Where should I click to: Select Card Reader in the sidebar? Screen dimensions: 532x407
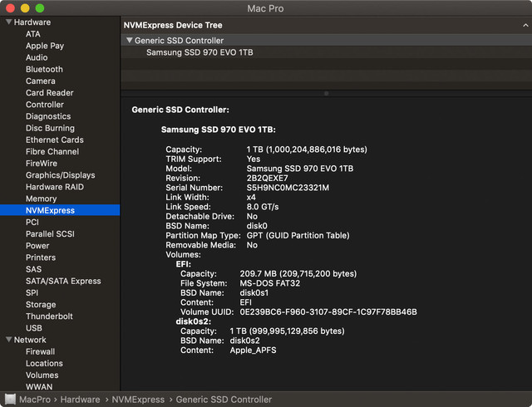pos(50,92)
